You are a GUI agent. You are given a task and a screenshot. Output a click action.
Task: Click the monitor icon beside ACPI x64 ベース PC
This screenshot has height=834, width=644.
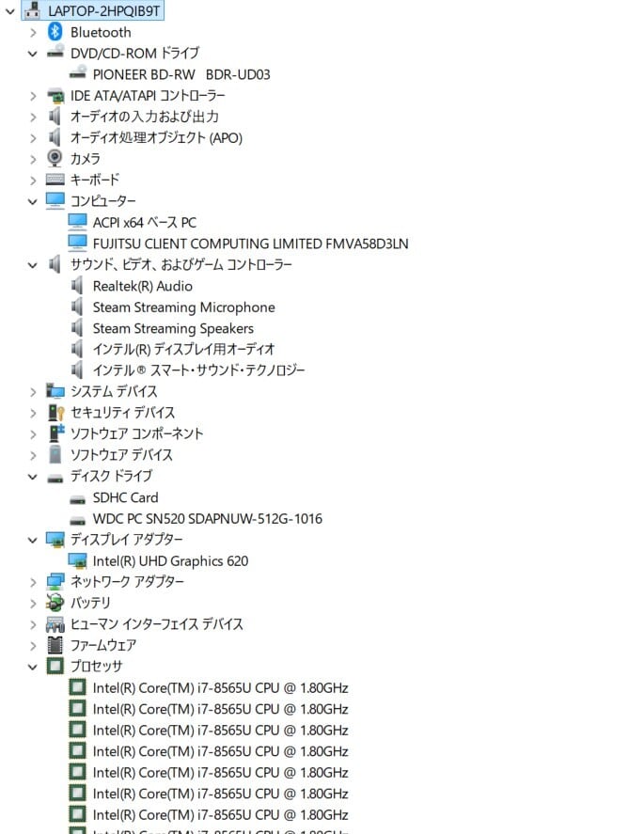78,221
